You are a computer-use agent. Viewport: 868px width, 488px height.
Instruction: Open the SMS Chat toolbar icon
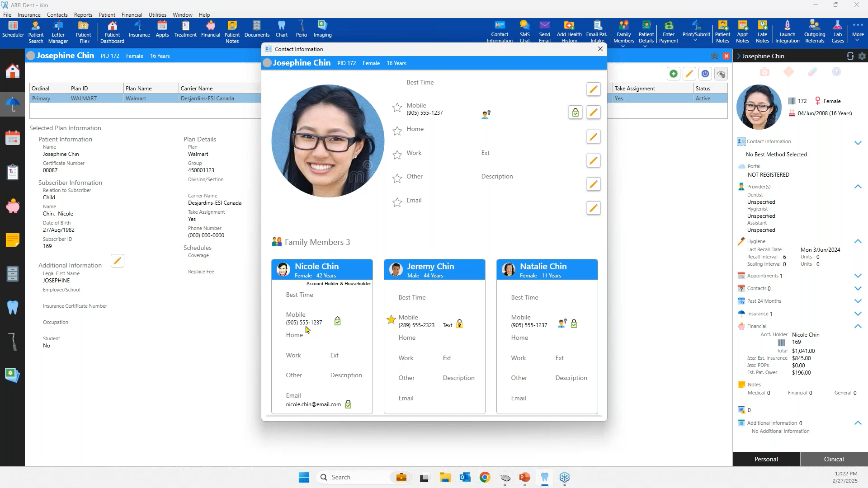pyautogui.click(x=524, y=30)
